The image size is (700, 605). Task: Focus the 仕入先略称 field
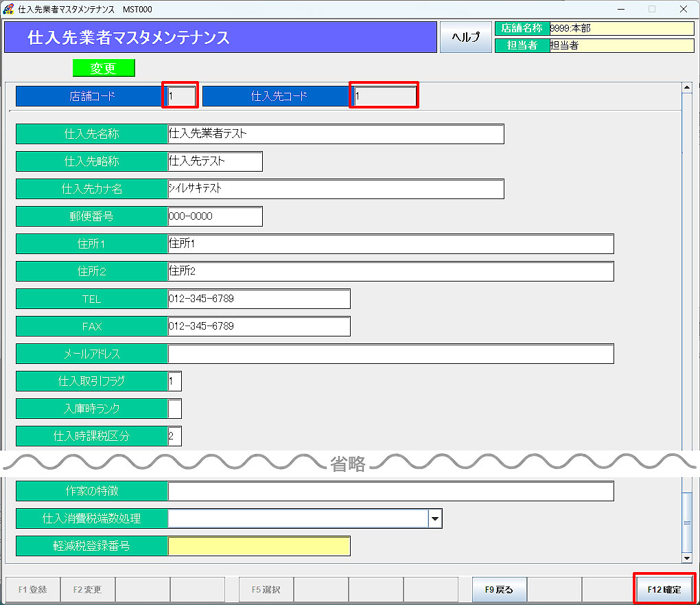pos(215,161)
